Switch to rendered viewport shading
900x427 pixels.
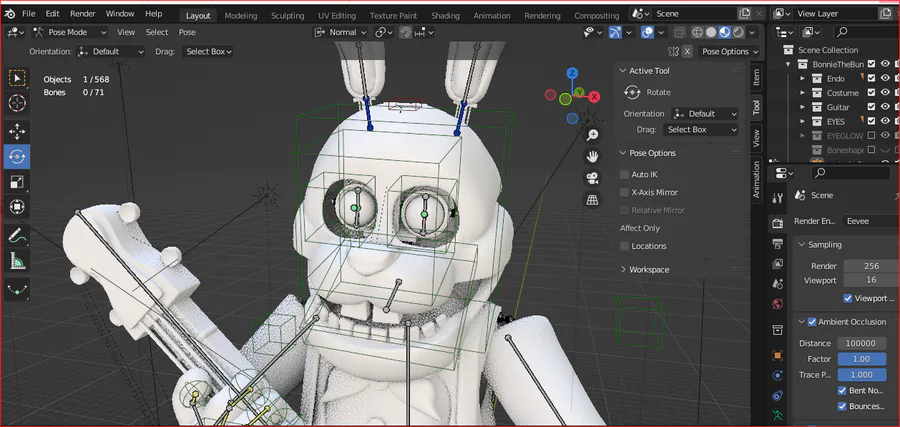tap(739, 33)
